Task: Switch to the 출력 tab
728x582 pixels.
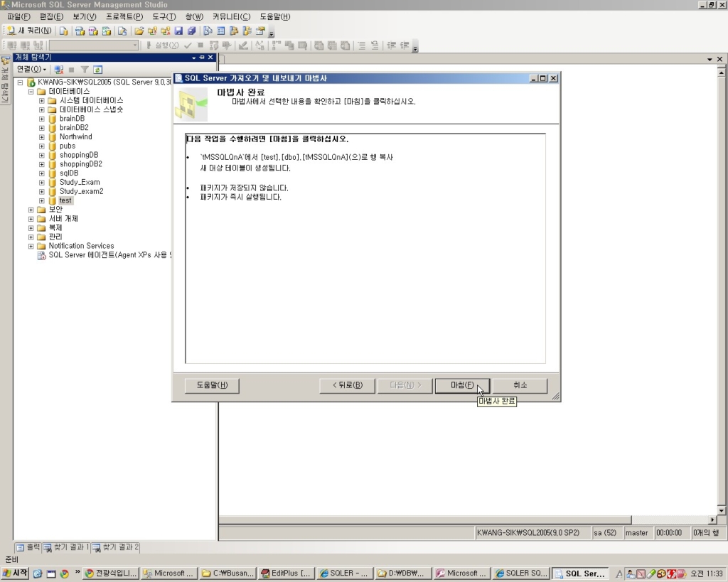Action: (x=28, y=548)
